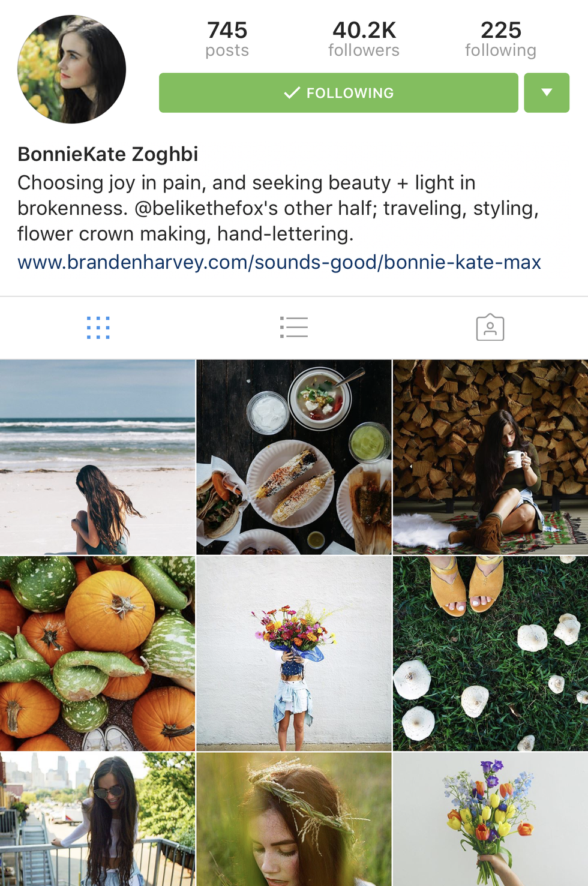Image resolution: width=588 pixels, height=886 pixels.
Task: Open the tagged photos icon
Action: tap(490, 328)
